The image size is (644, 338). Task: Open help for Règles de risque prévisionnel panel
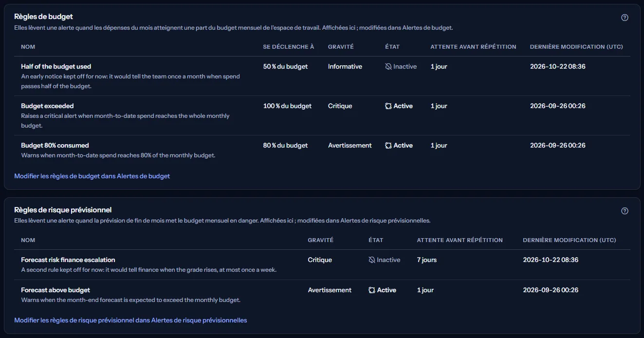click(625, 211)
